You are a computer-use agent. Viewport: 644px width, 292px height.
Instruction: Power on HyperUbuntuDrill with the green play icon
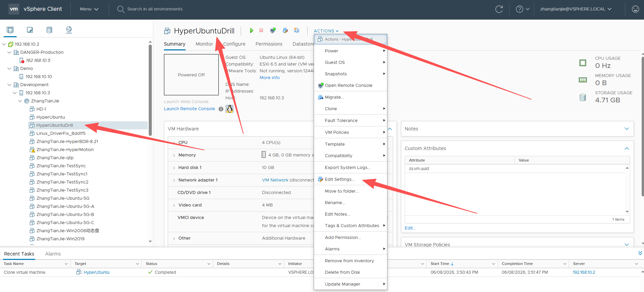coord(251,30)
